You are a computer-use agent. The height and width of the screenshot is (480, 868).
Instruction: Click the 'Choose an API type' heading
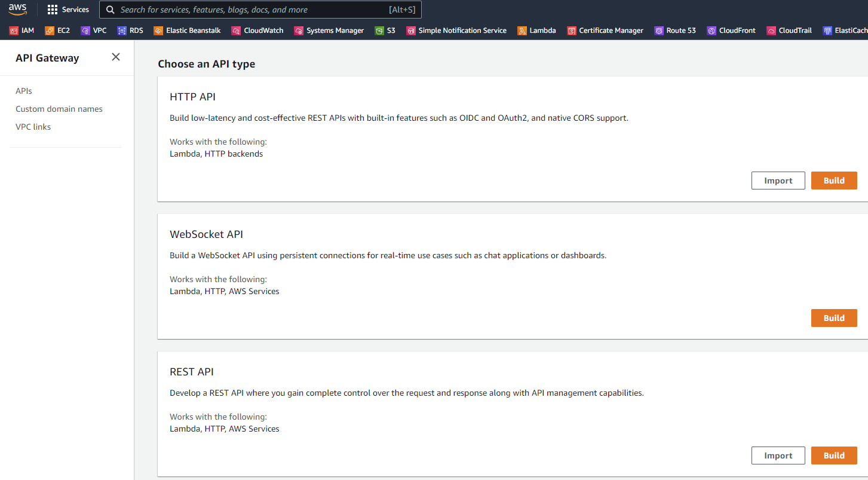[207, 64]
